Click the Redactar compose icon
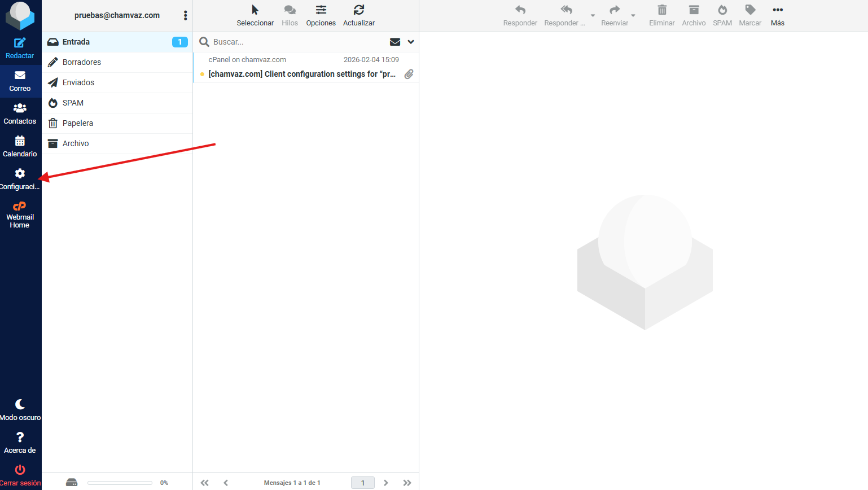Viewport: 868px width, 490px height. [20, 43]
